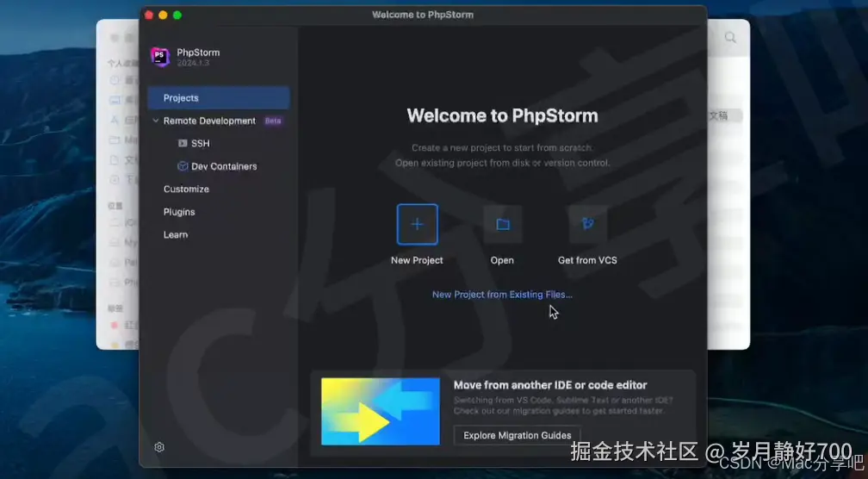Open the Customize tab

tap(186, 189)
